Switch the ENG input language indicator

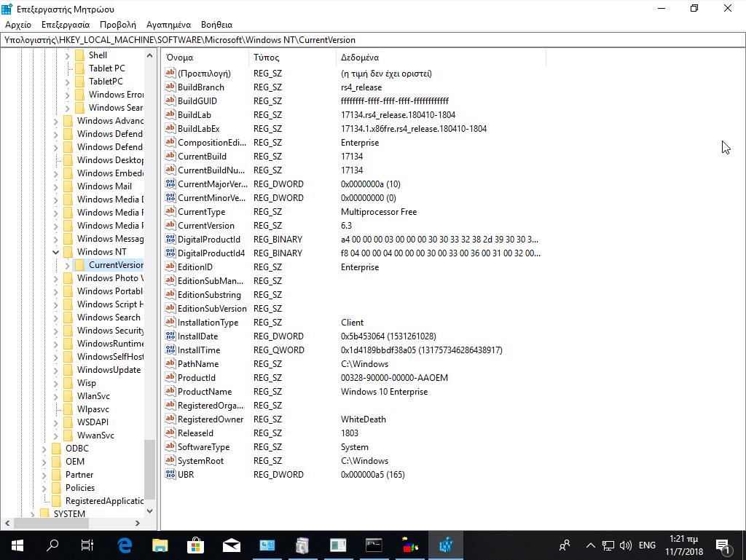[x=647, y=545]
